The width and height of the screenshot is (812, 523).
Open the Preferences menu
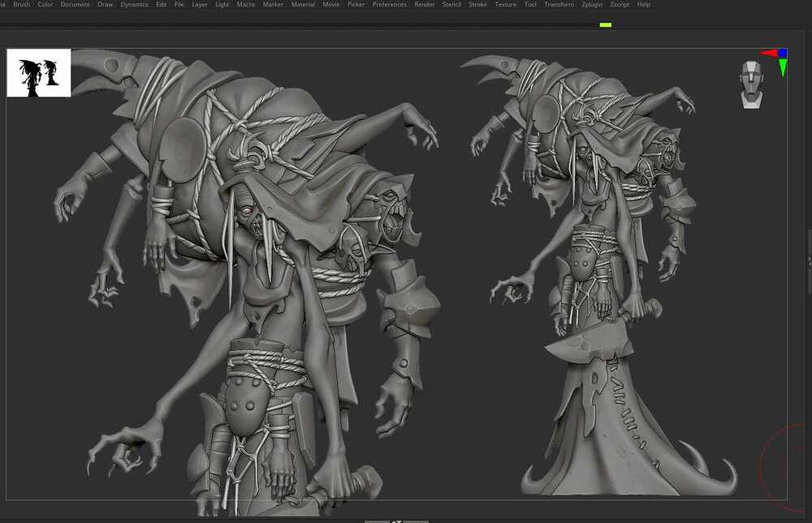(390, 4)
